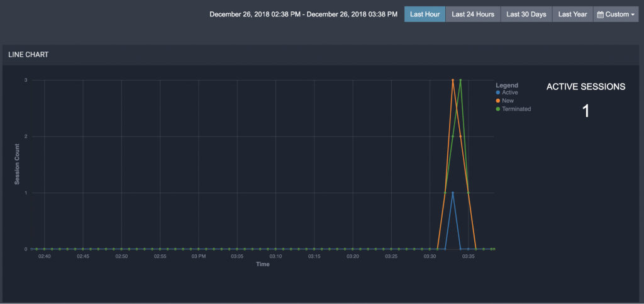Switch to Last 24 Hours range
Screen dimensions: 644x304
(473, 14)
